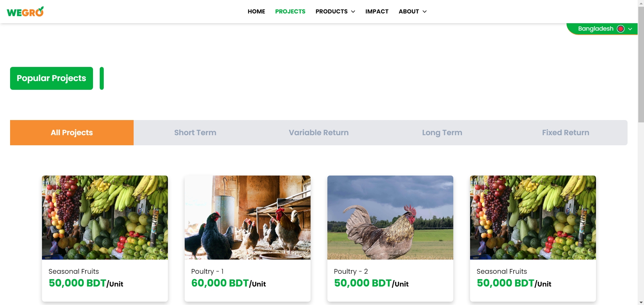The height and width of the screenshot is (305, 644).
Task: Click the Popular Projects button
Action: click(51, 78)
